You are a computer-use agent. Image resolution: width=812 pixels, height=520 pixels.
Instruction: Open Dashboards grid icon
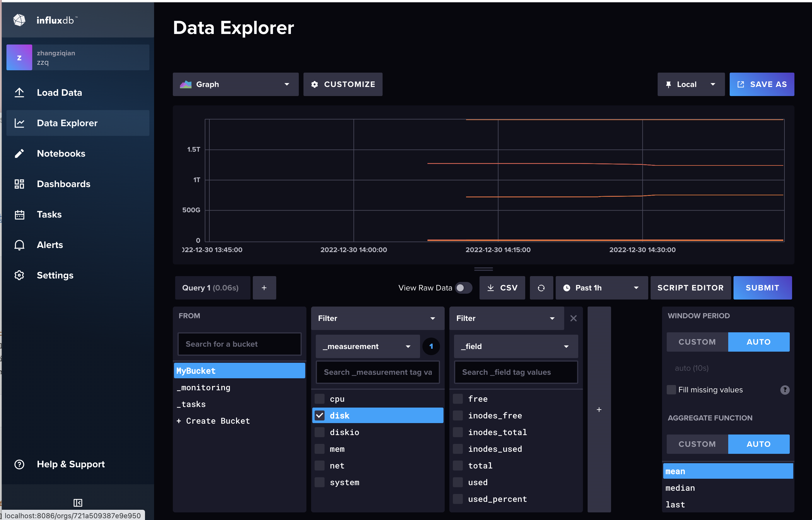[x=19, y=184]
